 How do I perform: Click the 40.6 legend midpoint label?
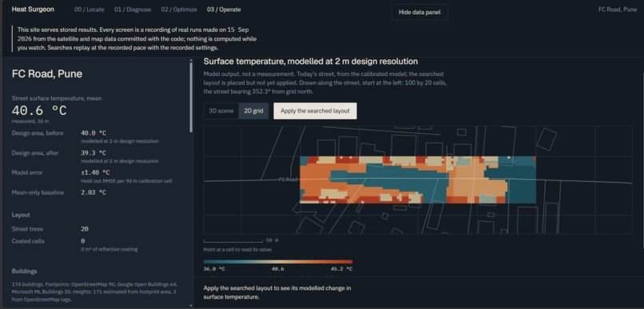(x=277, y=269)
